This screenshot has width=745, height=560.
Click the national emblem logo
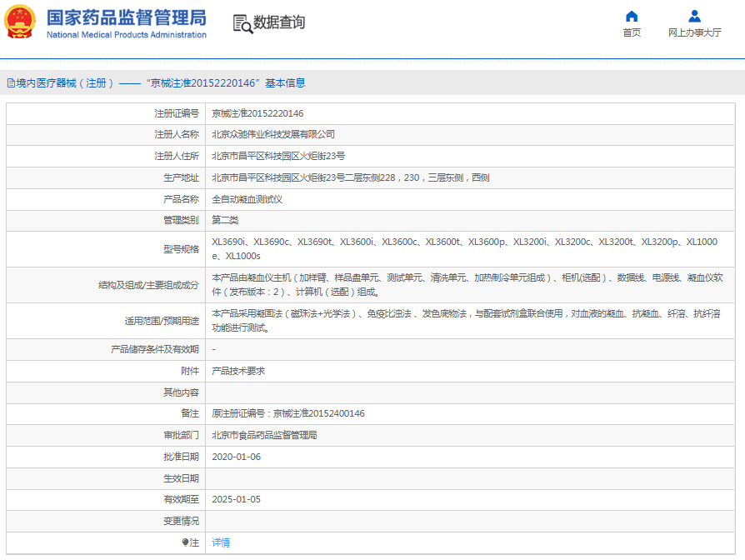pos(21,22)
